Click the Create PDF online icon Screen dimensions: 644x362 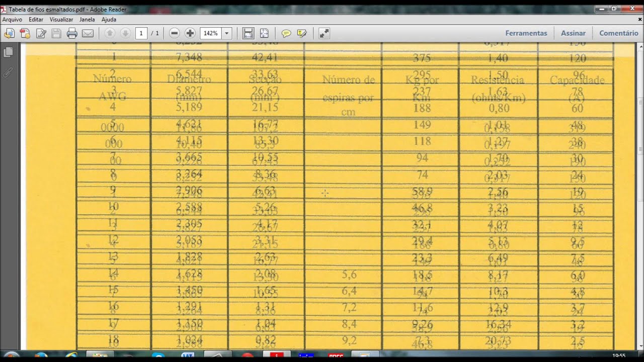click(25, 33)
